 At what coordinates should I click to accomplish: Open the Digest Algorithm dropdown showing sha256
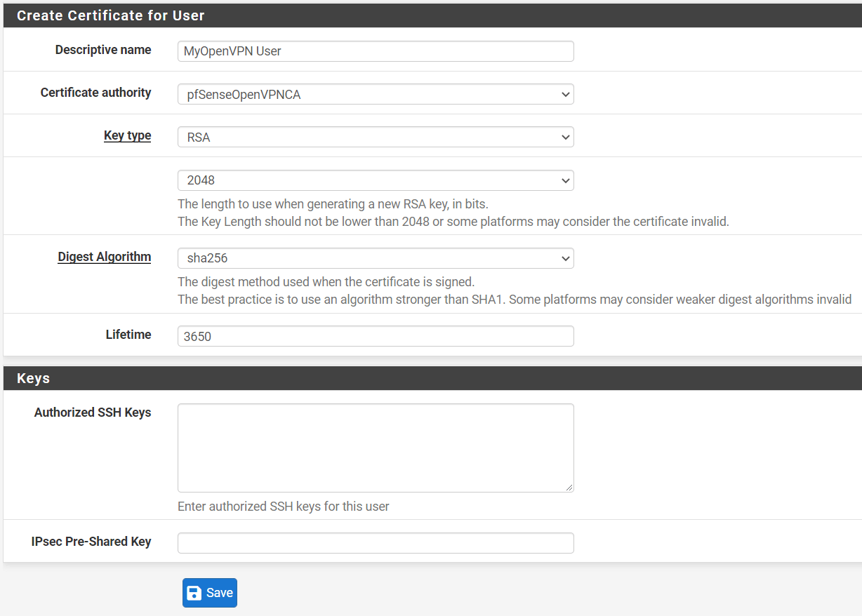pyautogui.click(x=376, y=258)
